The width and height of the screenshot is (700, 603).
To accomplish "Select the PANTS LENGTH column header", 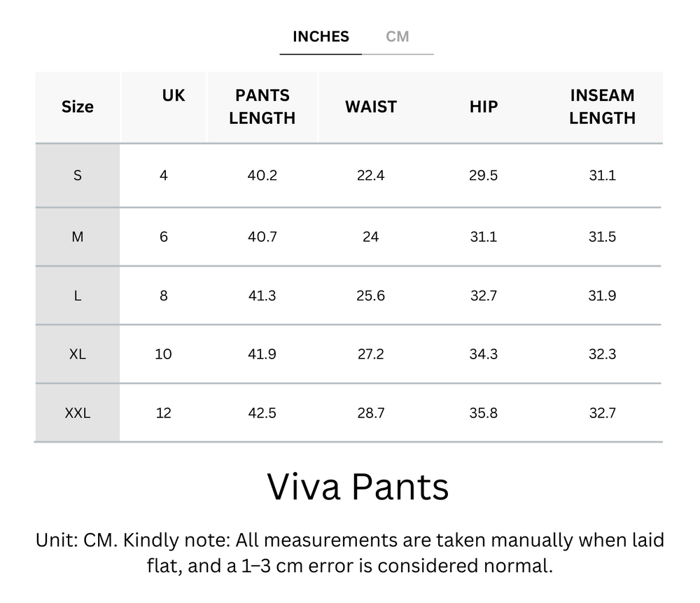I will [x=262, y=106].
